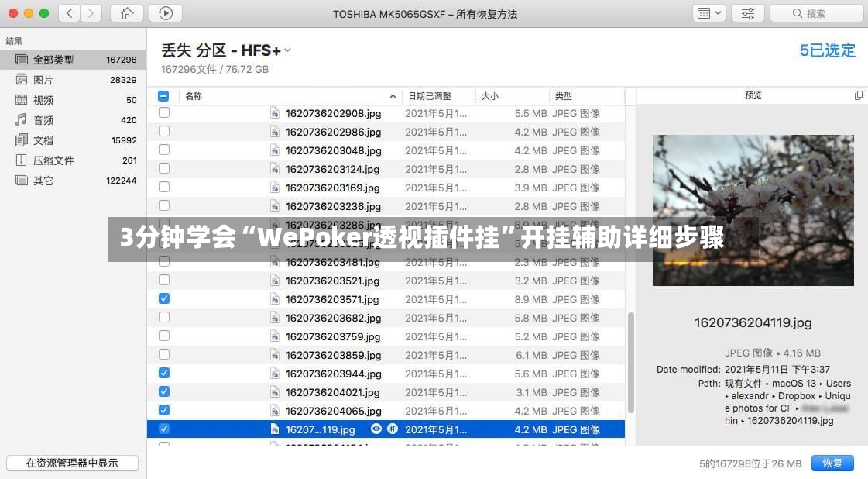Viewport: 868px width, 479px height.
Task: Click the macOS yellow minimize window button
Action: click(x=28, y=12)
